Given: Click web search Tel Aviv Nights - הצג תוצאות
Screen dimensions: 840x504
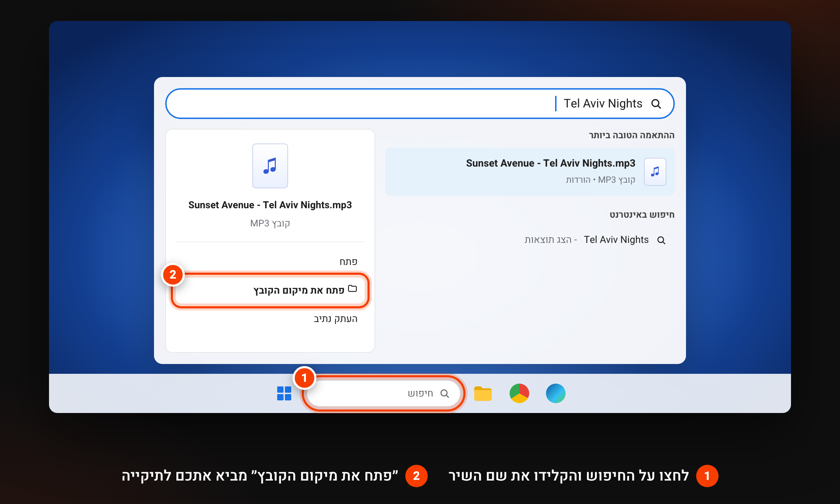Looking at the screenshot, I should [530, 240].
